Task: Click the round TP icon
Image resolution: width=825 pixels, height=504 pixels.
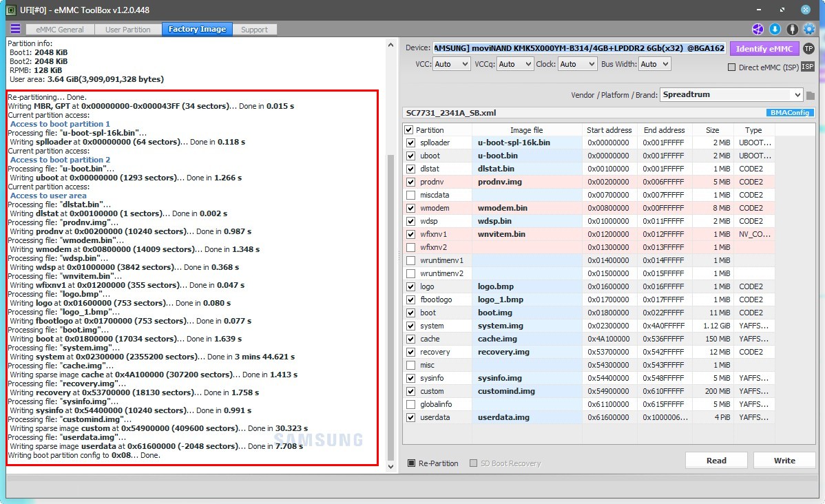Action: click(808, 48)
